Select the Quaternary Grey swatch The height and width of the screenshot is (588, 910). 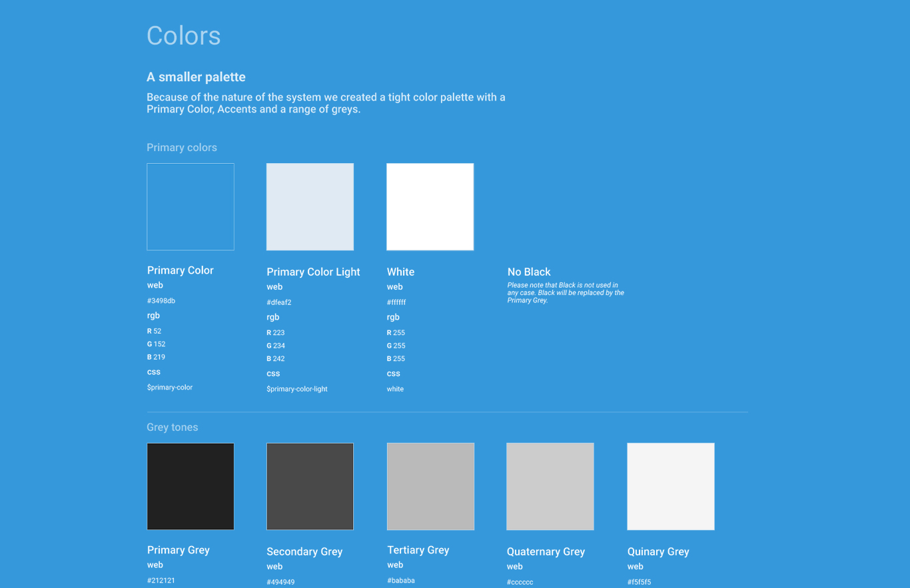click(550, 487)
